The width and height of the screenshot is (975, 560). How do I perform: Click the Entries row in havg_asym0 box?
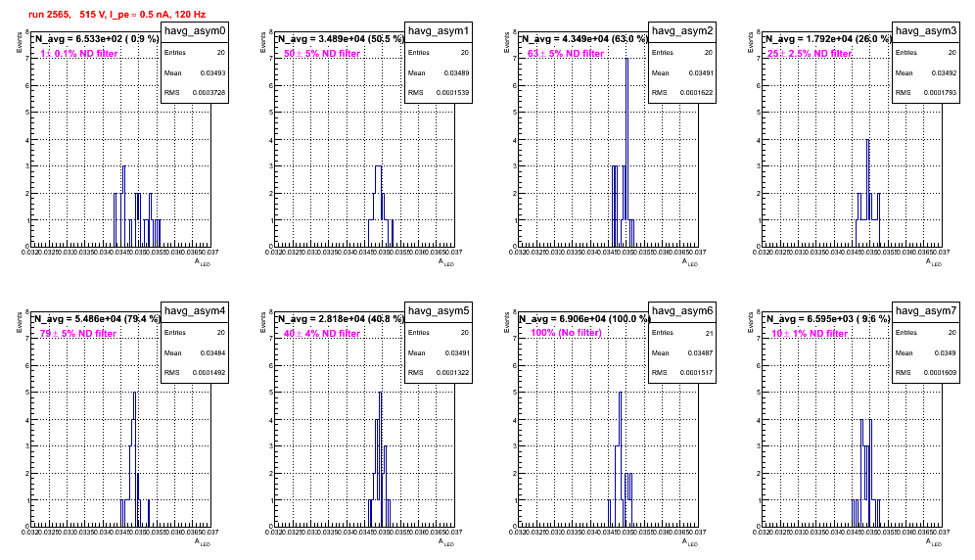coord(195,53)
